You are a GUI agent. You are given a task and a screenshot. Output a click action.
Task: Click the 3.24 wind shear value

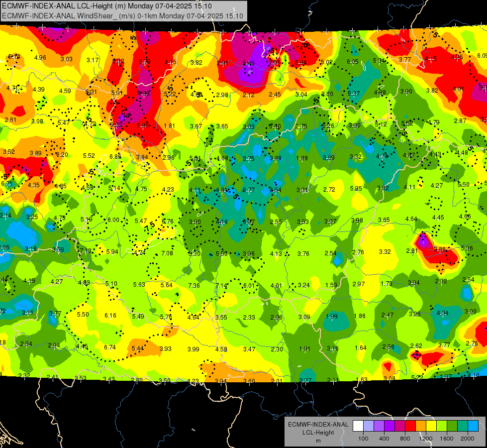pos(304,285)
